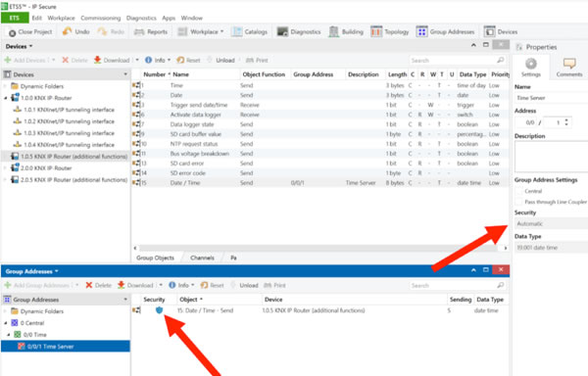The height and width of the screenshot is (376, 588).
Task: Click Close Project in toolbar
Action: pos(30,32)
